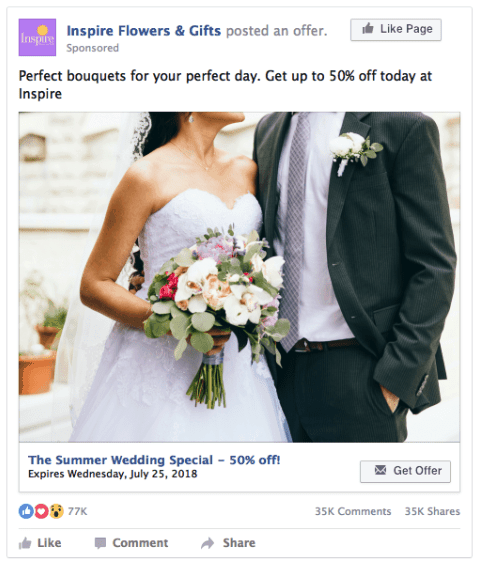Click the ad text about perfect bouquets
Screen dimensions: 481x565
(225, 85)
